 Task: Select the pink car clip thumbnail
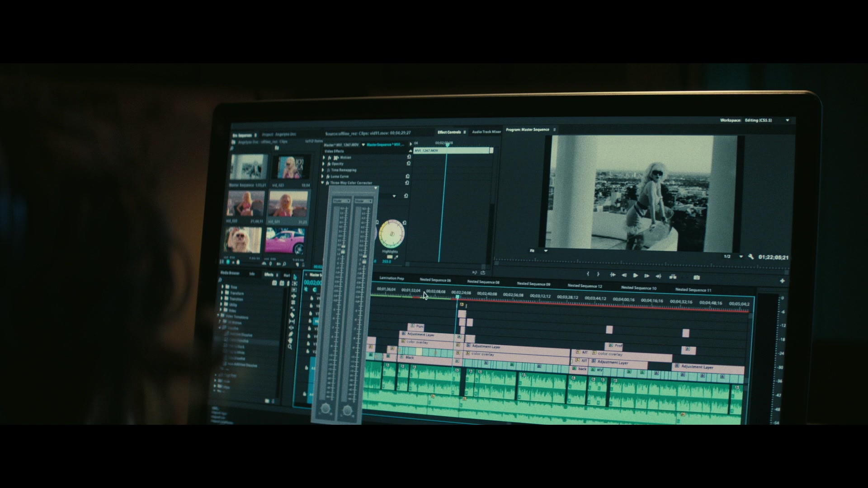click(285, 240)
